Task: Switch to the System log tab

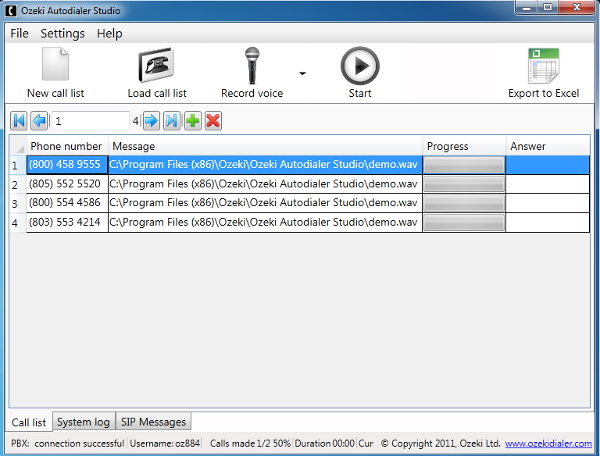Action: point(83,422)
